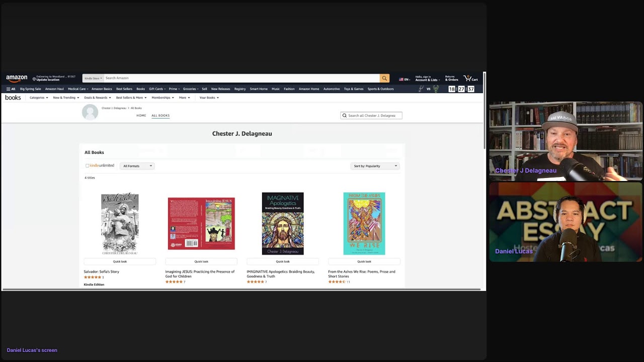The image size is (644, 362).
Task: Open Toys & Games nav item
Action: click(x=354, y=89)
